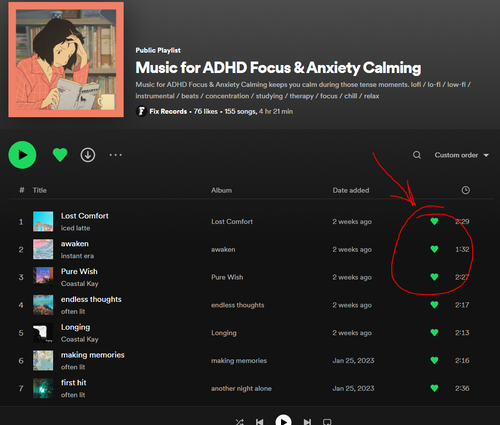Image resolution: width=500 pixels, height=425 pixels.
Task: Play the ADHD Focus playlist with green button
Action: [22, 155]
